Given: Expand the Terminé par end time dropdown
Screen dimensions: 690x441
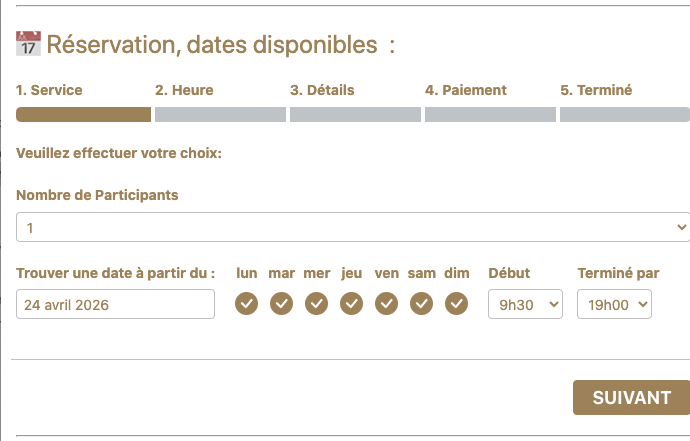Looking at the screenshot, I should coord(614,304).
